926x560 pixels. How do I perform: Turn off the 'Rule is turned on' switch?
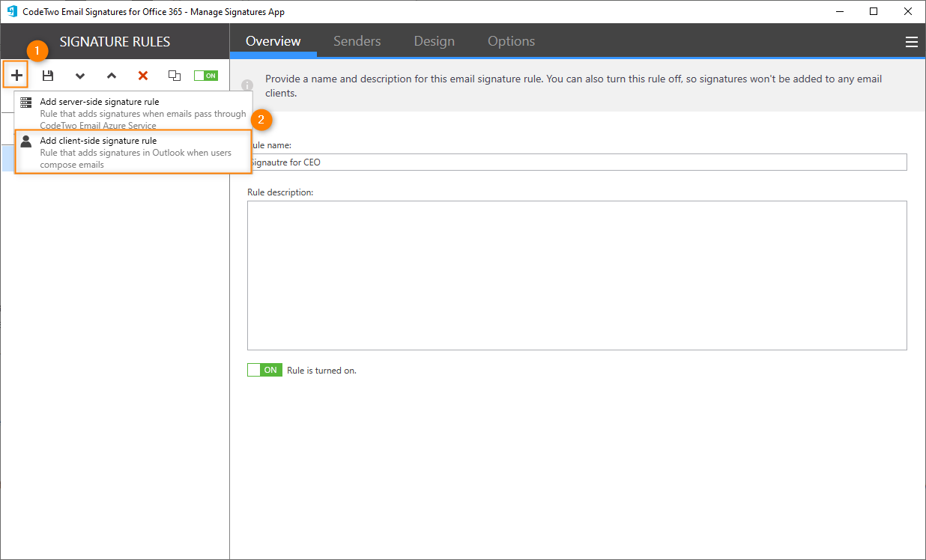coord(264,370)
